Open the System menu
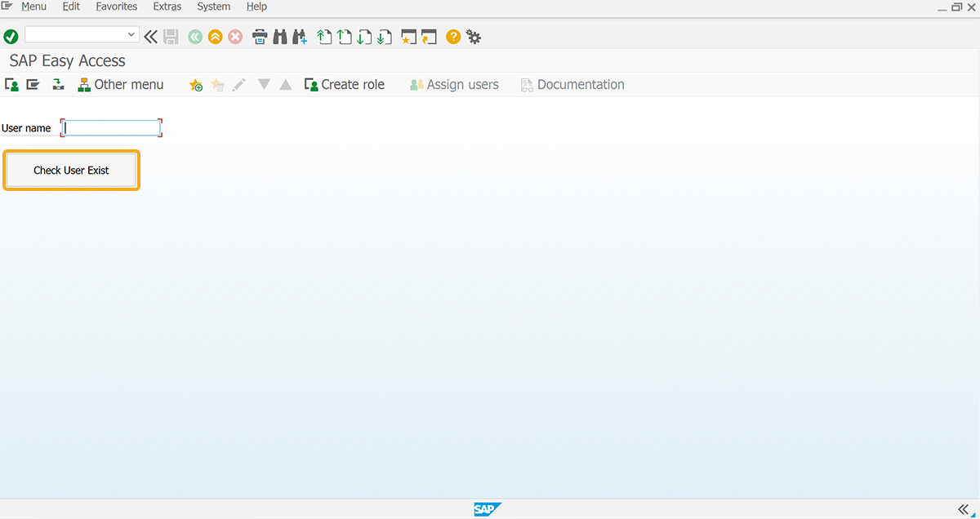The height and width of the screenshot is (519, 980). tap(214, 7)
